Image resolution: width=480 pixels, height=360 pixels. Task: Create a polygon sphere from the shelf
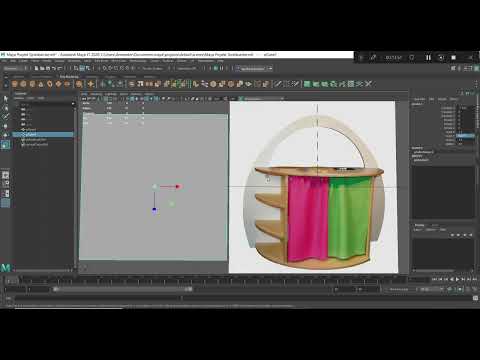pos(15,84)
